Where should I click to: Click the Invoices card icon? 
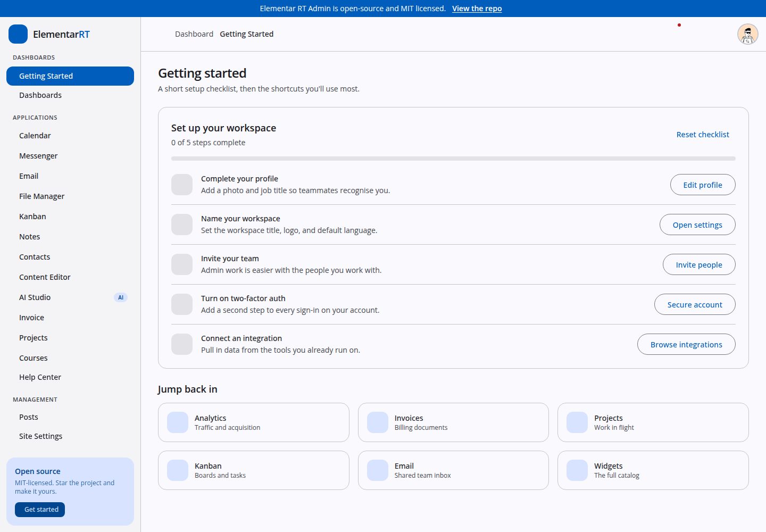click(x=378, y=422)
